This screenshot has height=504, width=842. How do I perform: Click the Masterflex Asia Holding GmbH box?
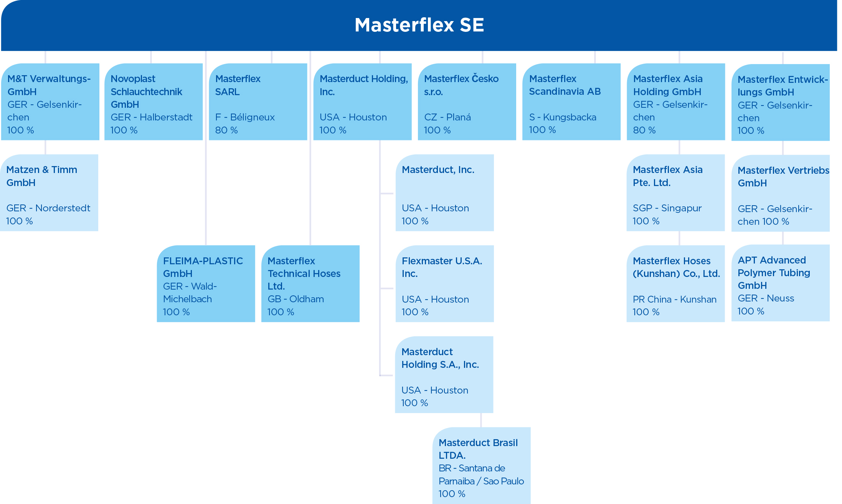[x=676, y=102]
